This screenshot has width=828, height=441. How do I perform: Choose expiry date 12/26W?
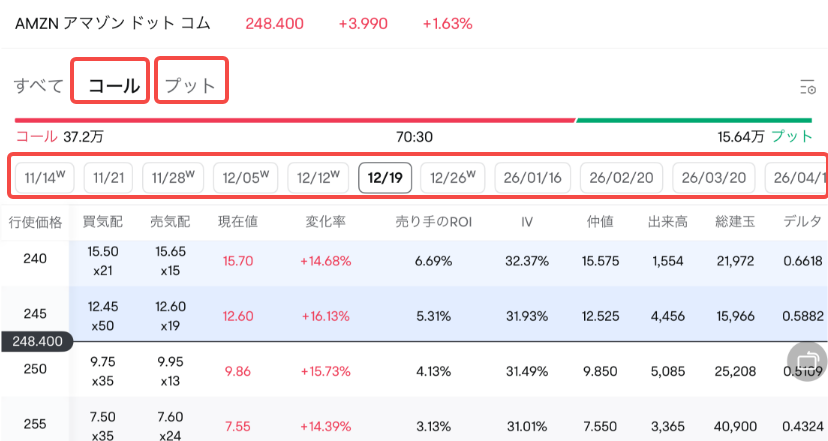pyautogui.click(x=453, y=178)
